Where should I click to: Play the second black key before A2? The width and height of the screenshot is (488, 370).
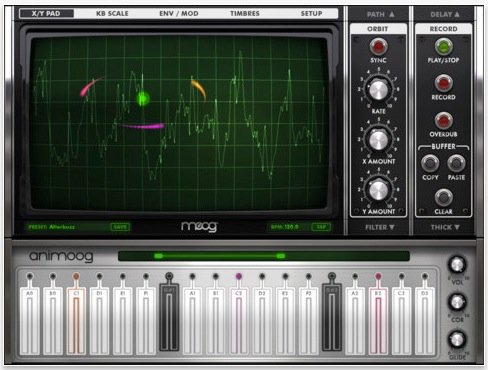[332, 317]
